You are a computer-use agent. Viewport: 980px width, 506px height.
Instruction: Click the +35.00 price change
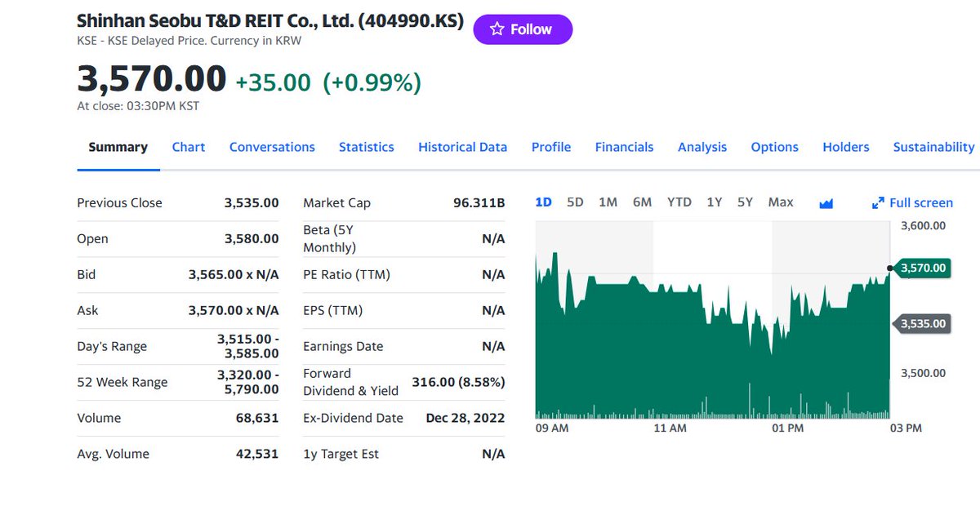pos(273,82)
